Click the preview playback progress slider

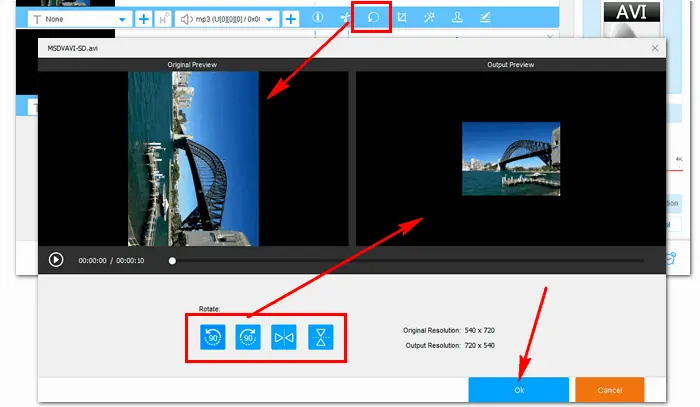point(400,261)
